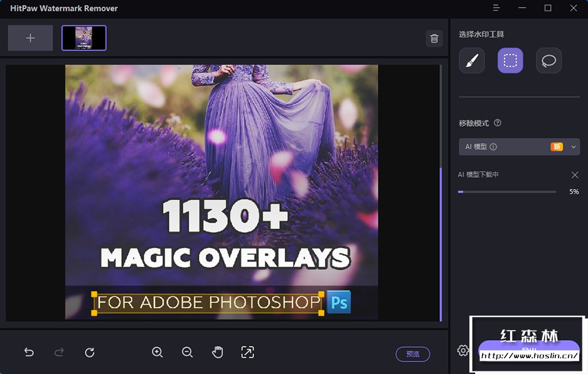Fit the image to the screen
Viewport: 588px width, 374px height.
point(247,352)
